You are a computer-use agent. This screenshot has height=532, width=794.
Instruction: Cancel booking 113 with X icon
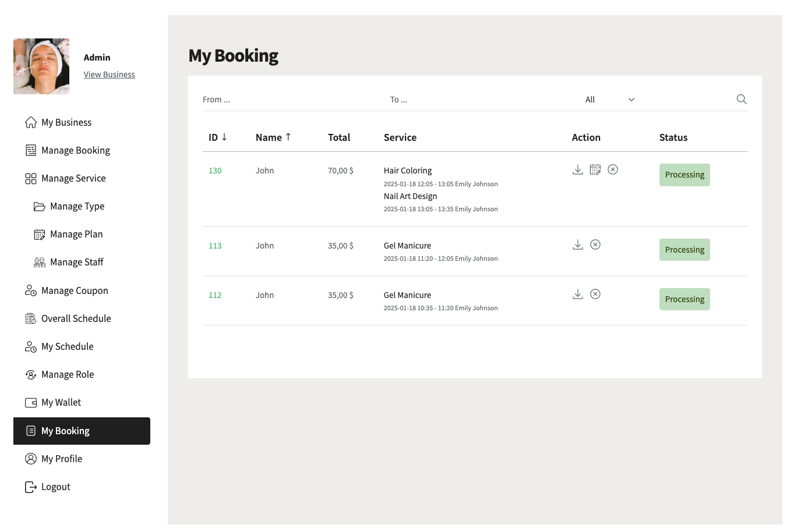click(x=595, y=244)
